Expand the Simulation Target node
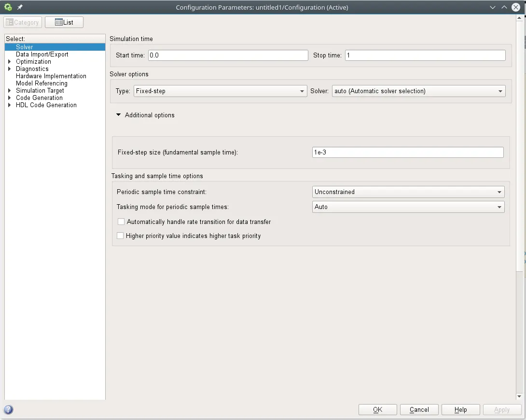The height and width of the screenshot is (420, 526). 9,91
